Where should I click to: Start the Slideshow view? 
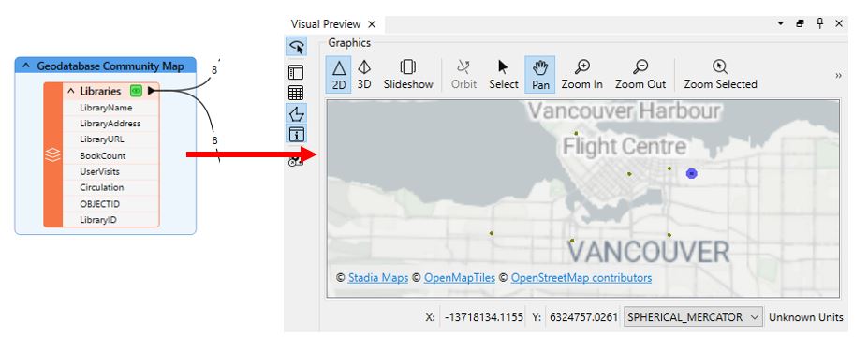408,74
